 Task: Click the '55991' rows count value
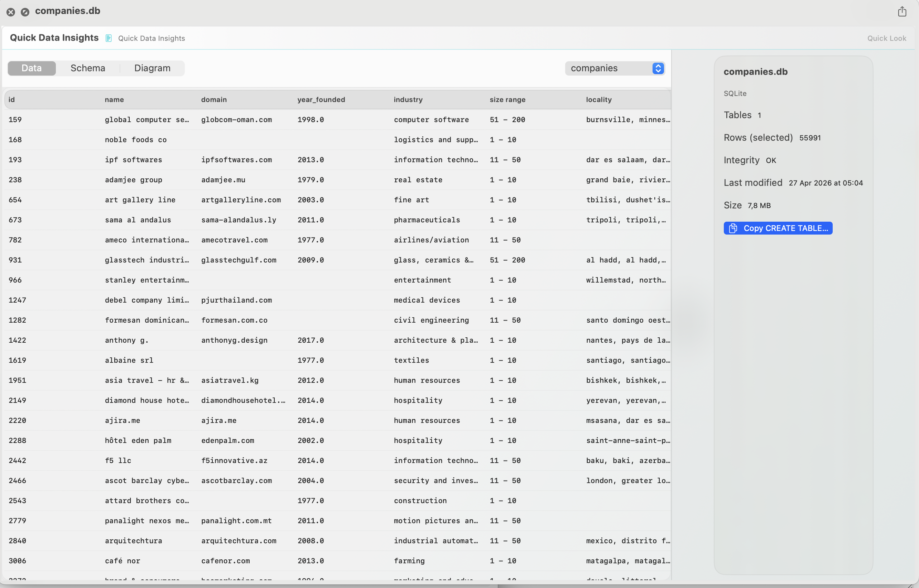pyautogui.click(x=810, y=138)
